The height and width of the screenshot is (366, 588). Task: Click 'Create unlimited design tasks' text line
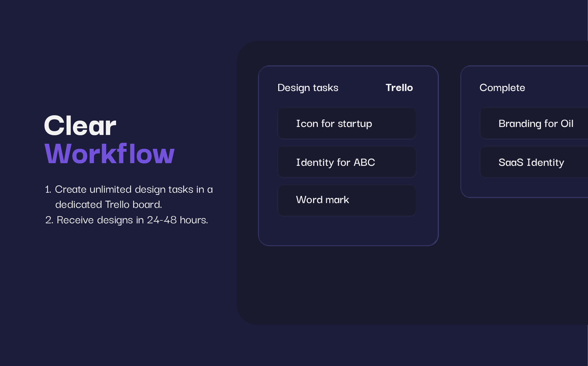(134, 189)
